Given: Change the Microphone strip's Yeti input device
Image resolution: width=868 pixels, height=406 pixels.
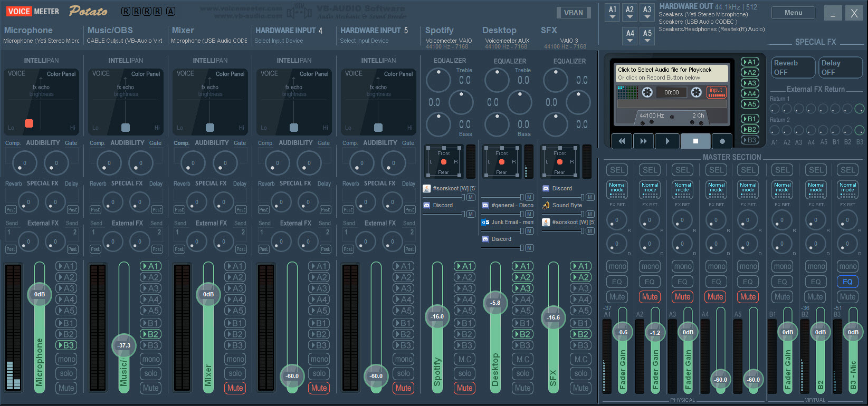Looking at the screenshot, I should click(x=41, y=41).
